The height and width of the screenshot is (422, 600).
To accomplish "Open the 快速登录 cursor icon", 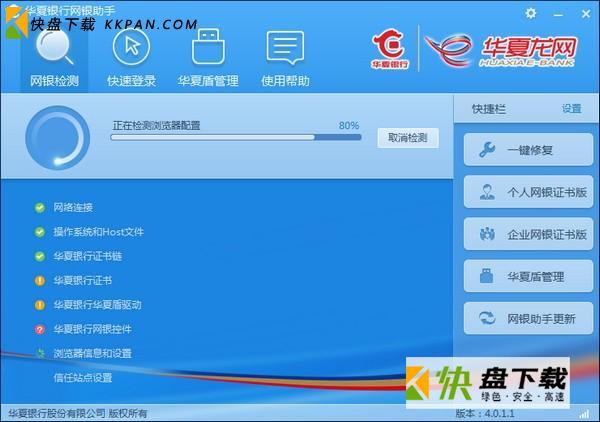I will 131,47.
